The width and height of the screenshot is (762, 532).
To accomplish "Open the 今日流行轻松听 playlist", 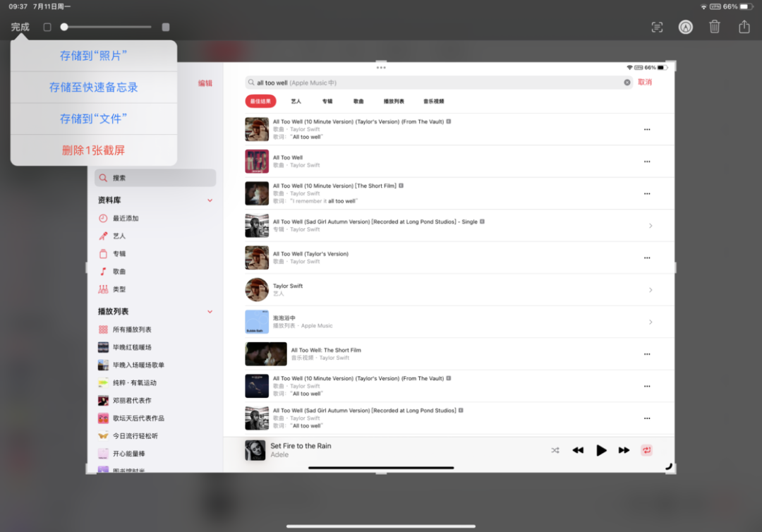I will 155,436.
